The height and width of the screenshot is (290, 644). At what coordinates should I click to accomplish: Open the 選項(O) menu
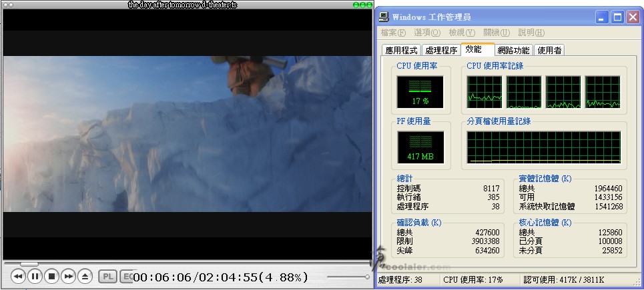427,33
